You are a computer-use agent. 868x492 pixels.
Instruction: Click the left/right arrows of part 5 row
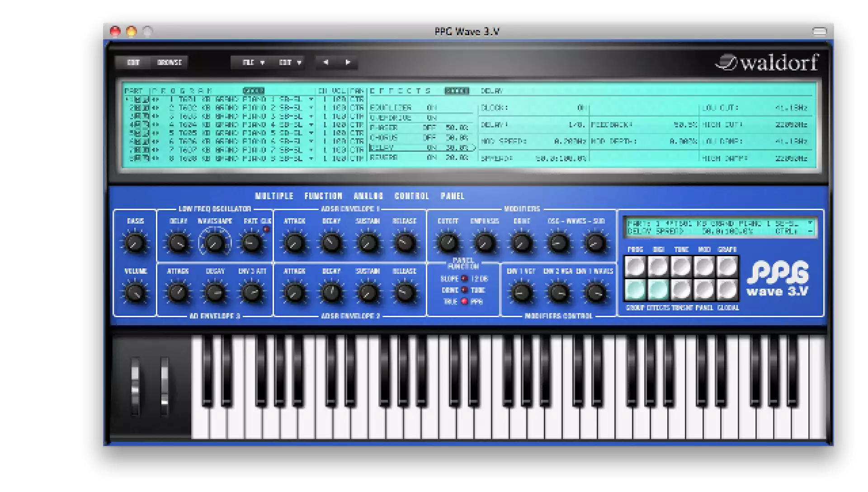coord(155,133)
